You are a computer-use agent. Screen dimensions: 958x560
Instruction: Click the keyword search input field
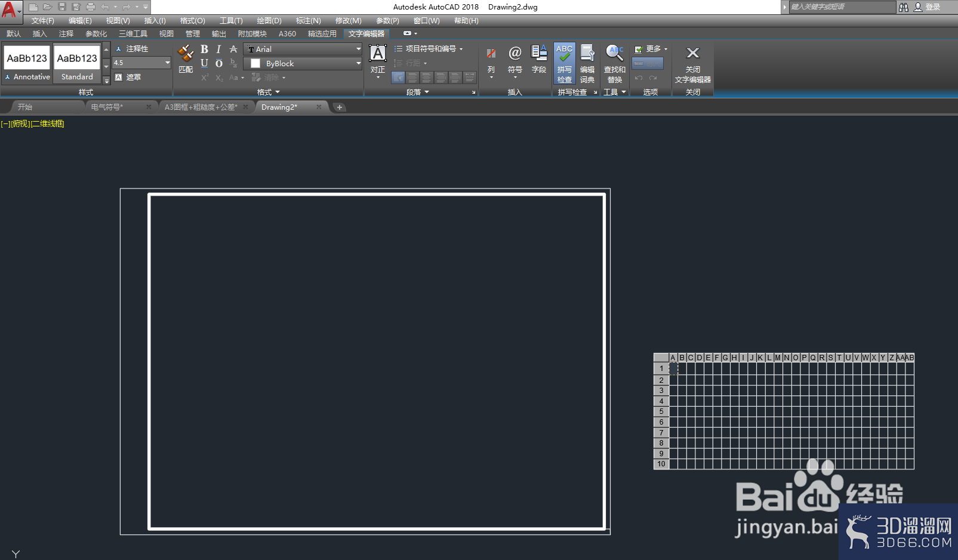pyautogui.click(x=842, y=7)
